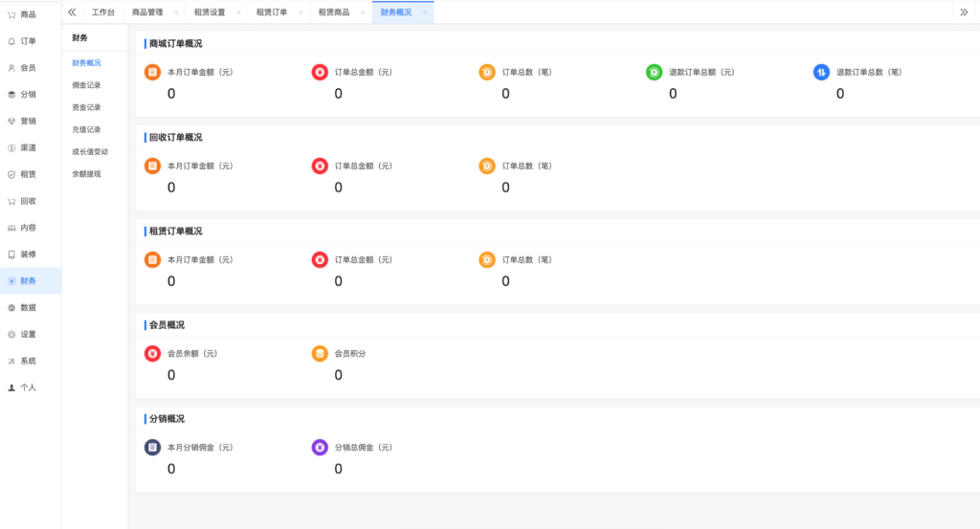Close the 财务概况 tab
The image size is (980, 529).
(x=425, y=12)
